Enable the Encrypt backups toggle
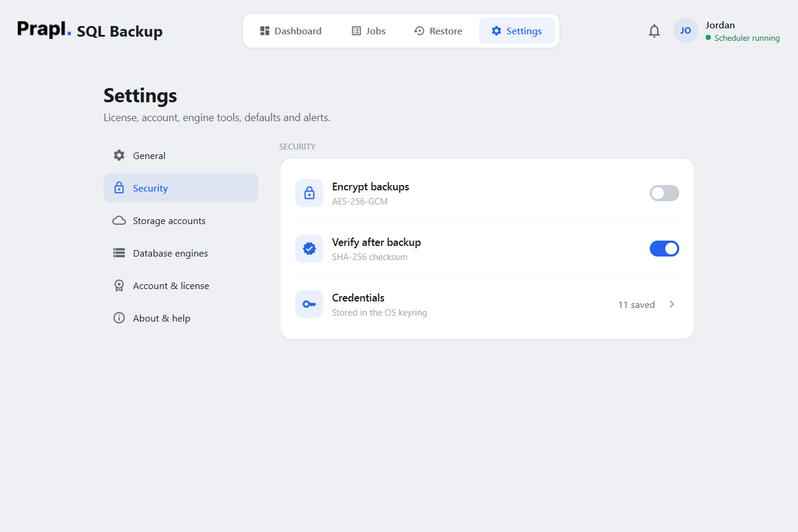 pos(664,193)
